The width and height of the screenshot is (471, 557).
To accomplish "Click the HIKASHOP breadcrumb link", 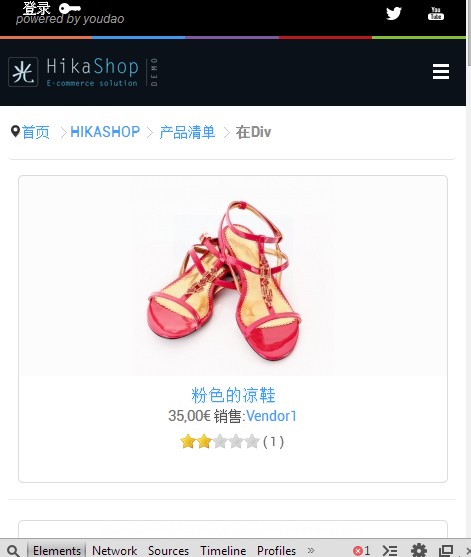I will (x=105, y=132).
